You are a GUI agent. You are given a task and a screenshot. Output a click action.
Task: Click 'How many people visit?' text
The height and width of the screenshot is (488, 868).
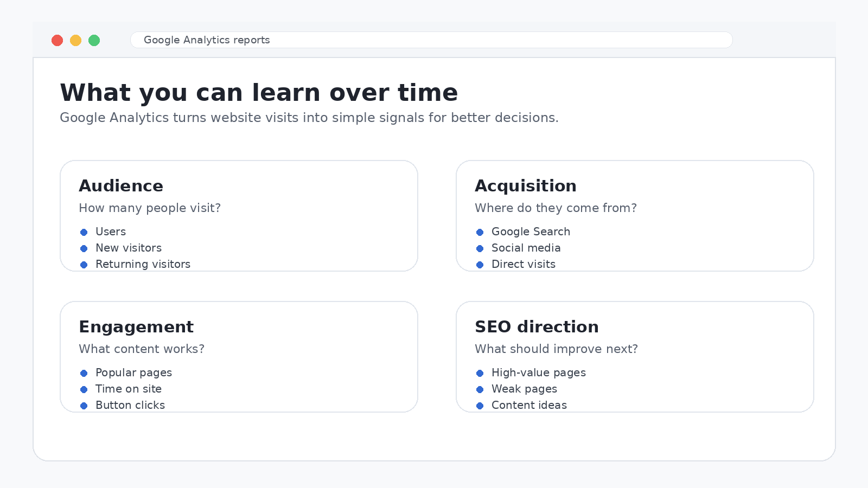150,208
